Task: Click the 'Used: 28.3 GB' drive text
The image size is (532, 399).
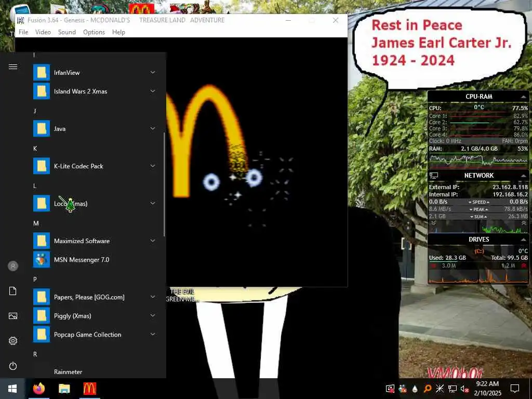Action: [447, 258]
